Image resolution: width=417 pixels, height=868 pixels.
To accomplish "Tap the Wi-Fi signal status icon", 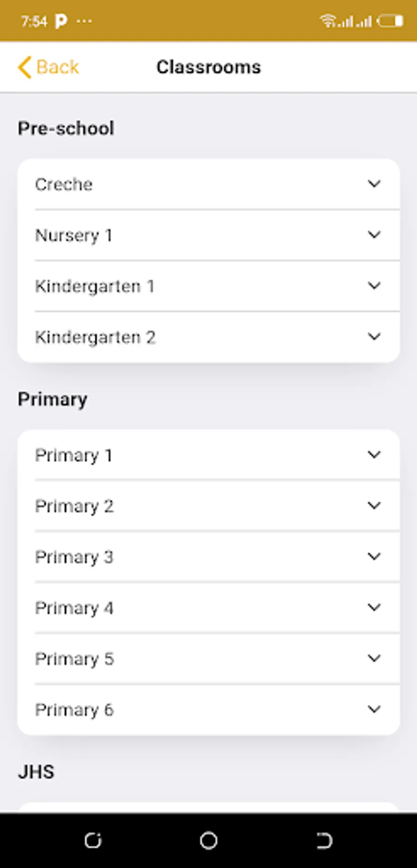I will coord(328,21).
